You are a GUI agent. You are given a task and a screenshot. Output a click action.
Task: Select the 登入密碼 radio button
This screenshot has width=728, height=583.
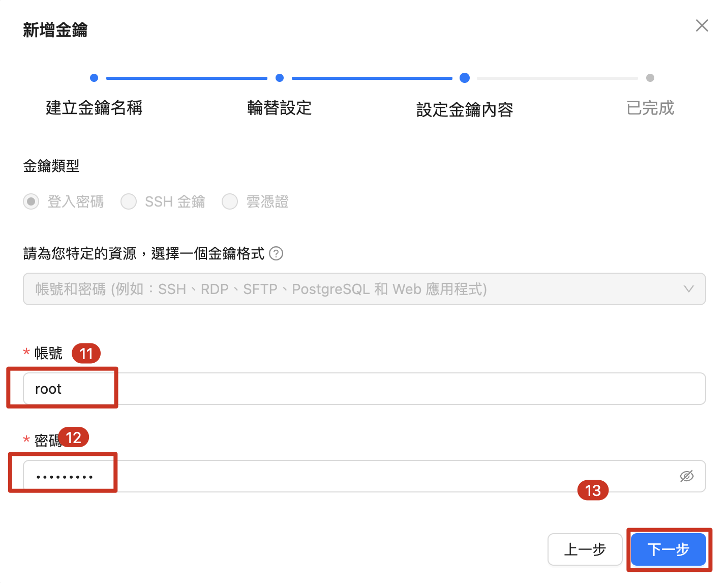tap(31, 202)
